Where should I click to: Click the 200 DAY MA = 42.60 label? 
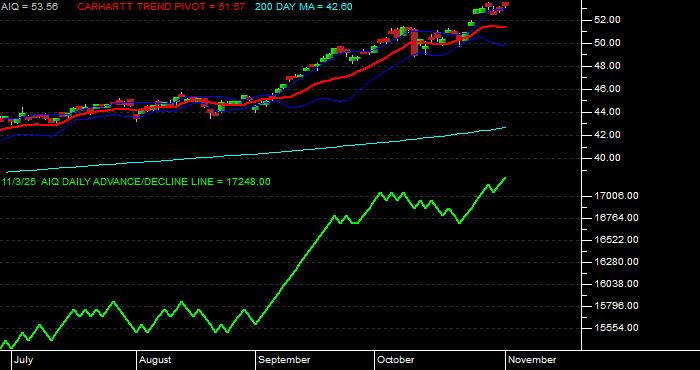[304, 7]
